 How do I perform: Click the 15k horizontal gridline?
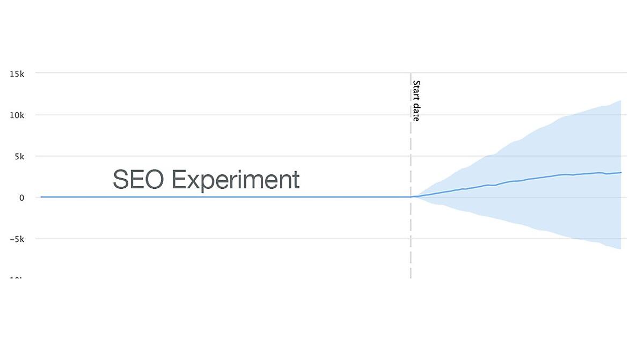[x=215, y=72]
